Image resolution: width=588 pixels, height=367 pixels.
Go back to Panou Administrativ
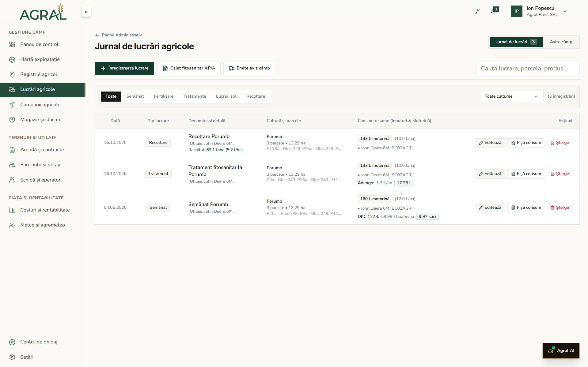[119, 35]
